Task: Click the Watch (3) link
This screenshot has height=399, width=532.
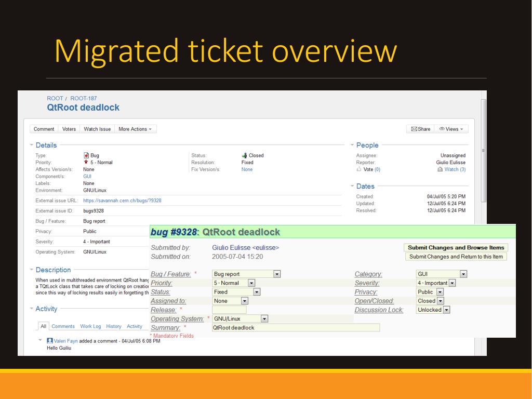Action: 455,169
